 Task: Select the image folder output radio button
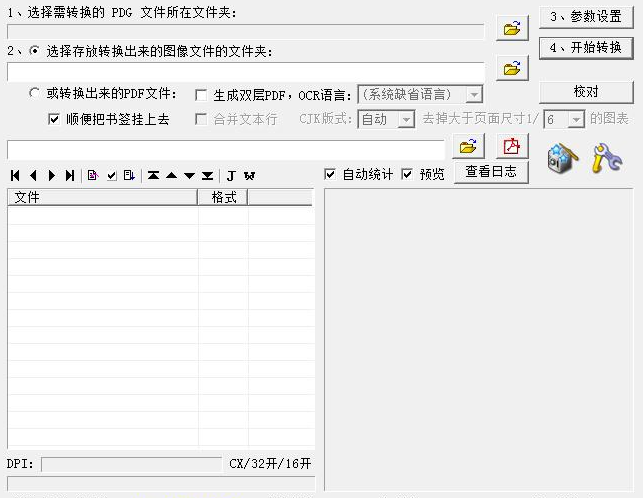tap(34, 51)
